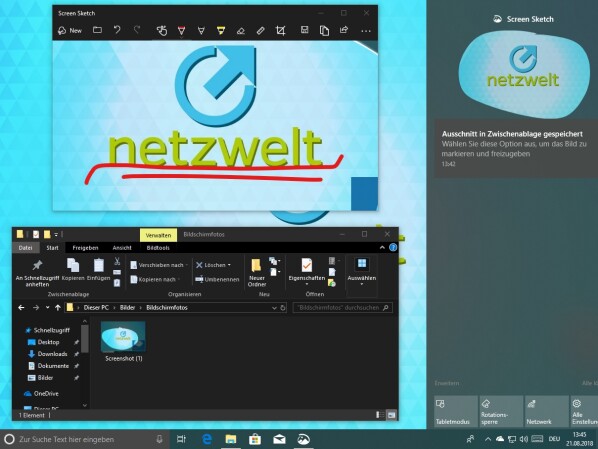Toggle touch writing in Screen Sketch
The width and height of the screenshot is (598, 449).
coord(162,31)
